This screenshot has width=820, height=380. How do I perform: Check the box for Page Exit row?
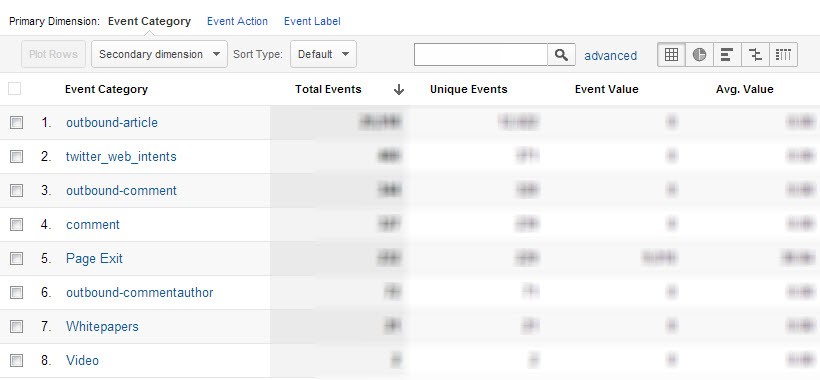click(17, 259)
